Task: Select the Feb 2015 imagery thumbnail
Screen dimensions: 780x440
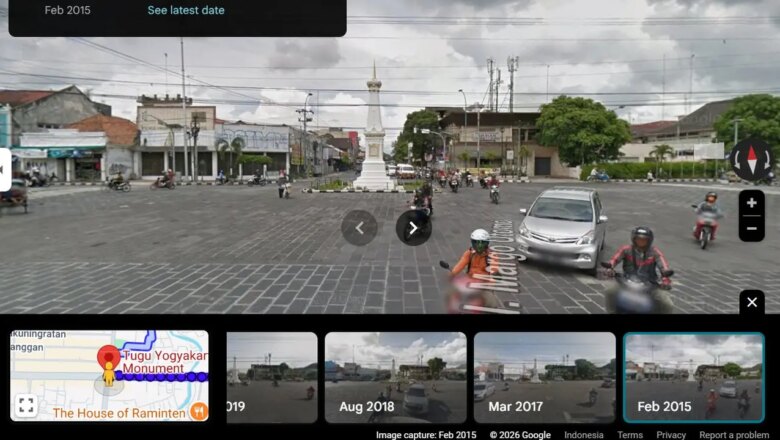Action: coord(694,377)
